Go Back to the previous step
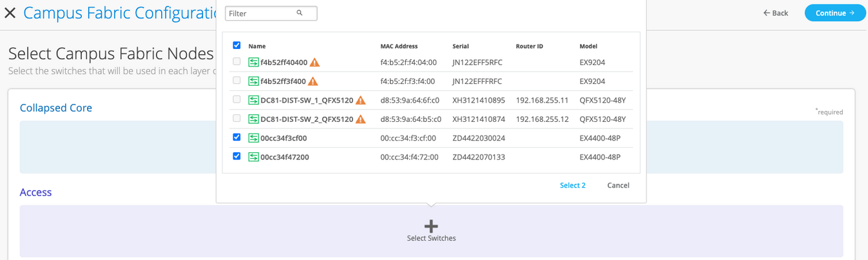The width and height of the screenshot is (868, 260). (775, 13)
